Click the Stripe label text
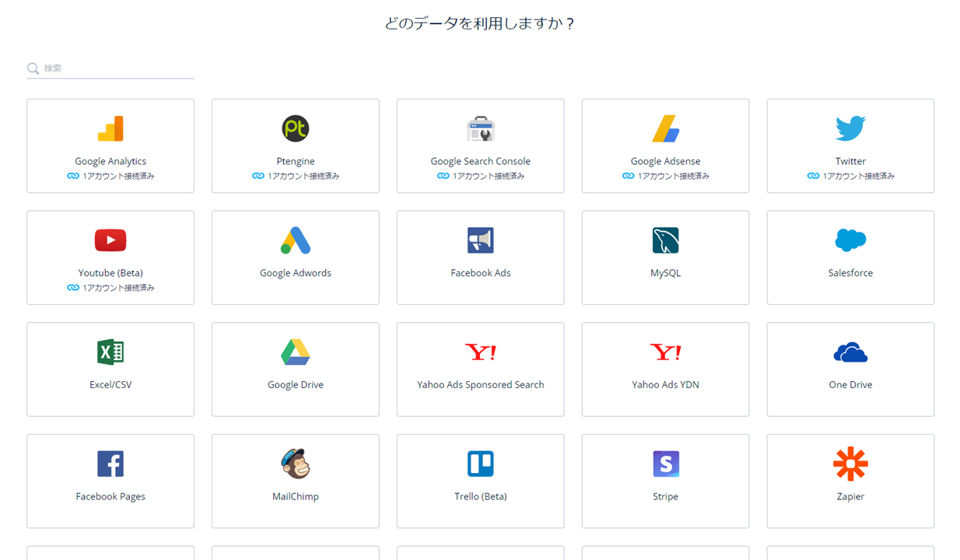 (666, 497)
